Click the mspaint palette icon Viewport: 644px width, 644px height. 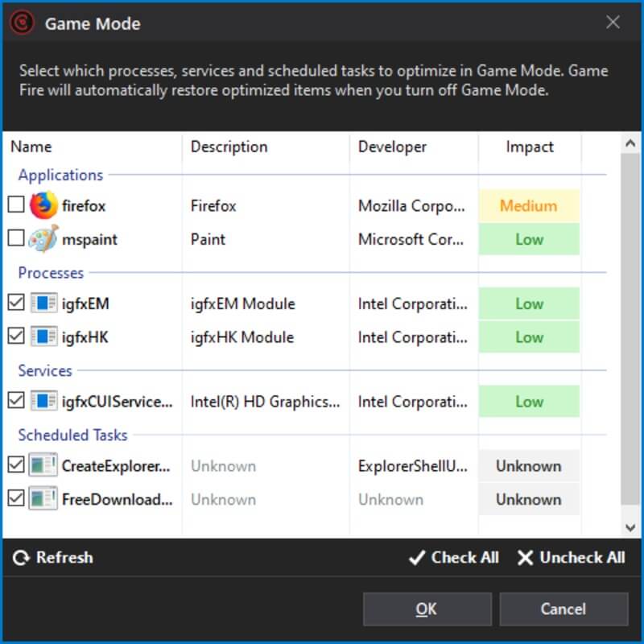43,239
